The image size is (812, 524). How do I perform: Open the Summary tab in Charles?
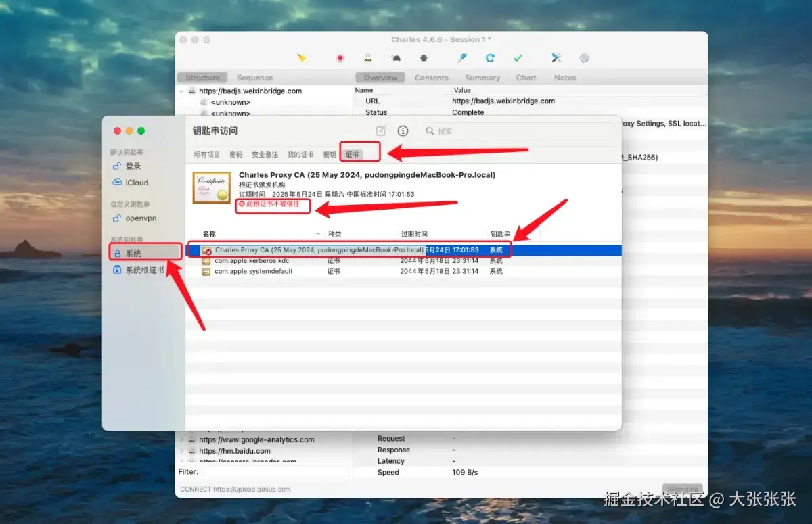click(x=482, y=78)
